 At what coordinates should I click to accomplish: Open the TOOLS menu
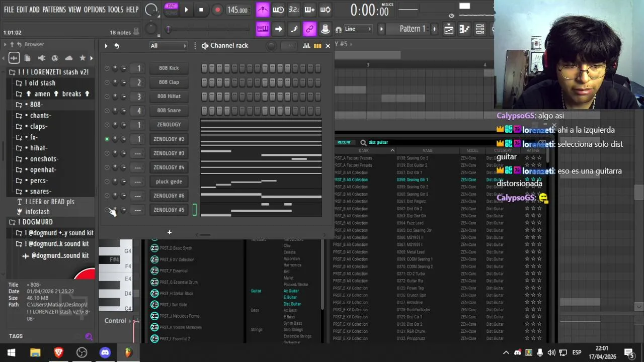coord(115,10)
